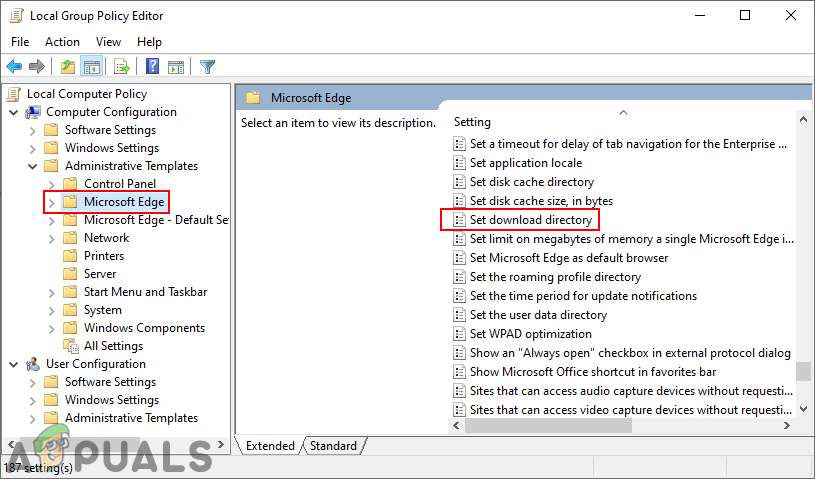Select the Extended tab
The width and height of the screenshot is (815, 479).
click(x=270, y=446)
